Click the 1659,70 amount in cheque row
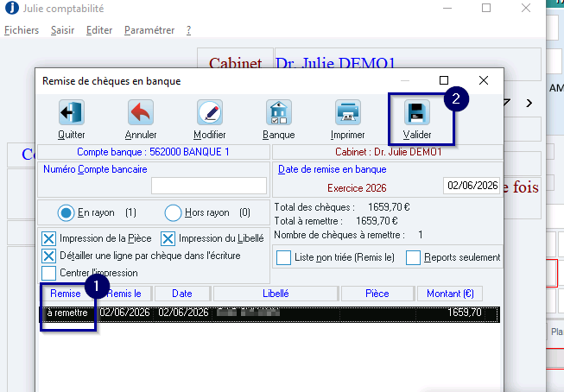The width and height of the screenshot is (564, 392). pyautogui.click(x=465, y=313)
